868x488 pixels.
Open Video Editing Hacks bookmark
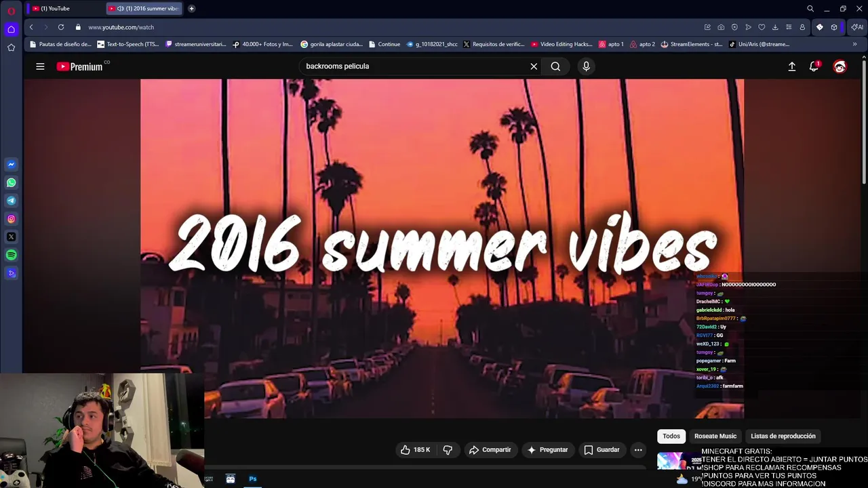[x=561, y=44]
